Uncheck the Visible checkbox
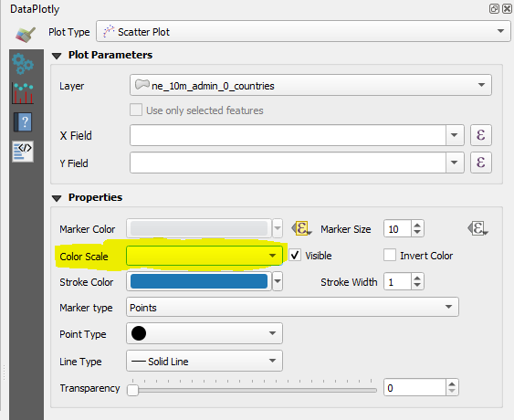The width and height of the screenshot is (514, 420). click(295, 255)
